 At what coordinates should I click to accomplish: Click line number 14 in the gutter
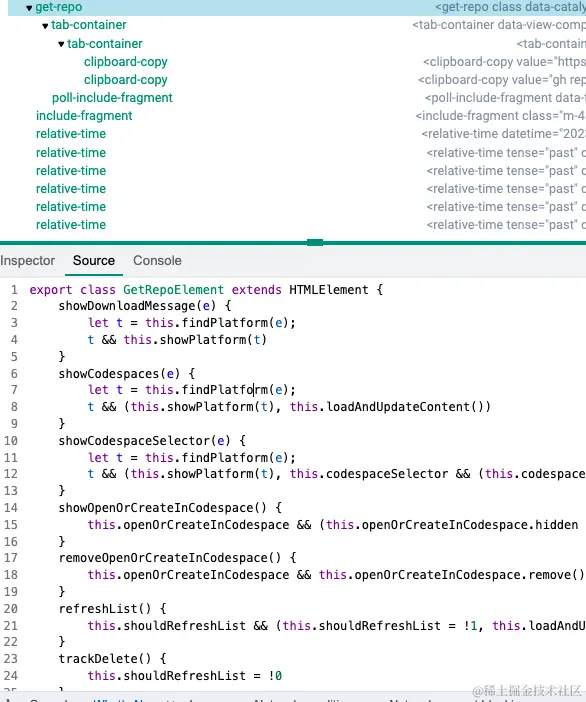click(11, 508)
